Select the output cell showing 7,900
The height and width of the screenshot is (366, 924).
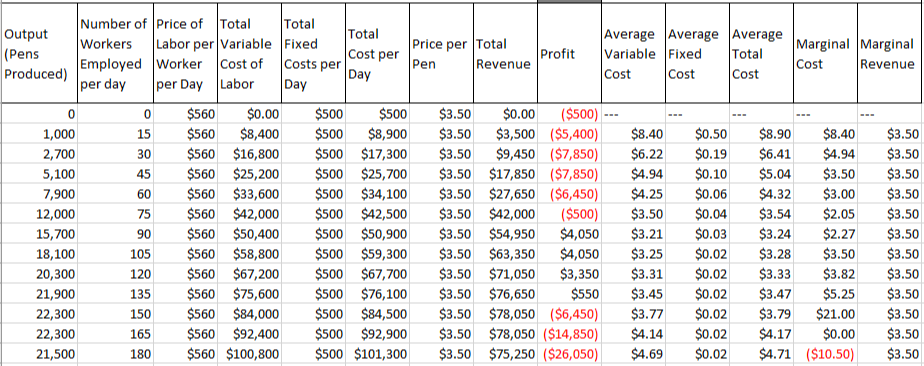[x=39, y=194]
